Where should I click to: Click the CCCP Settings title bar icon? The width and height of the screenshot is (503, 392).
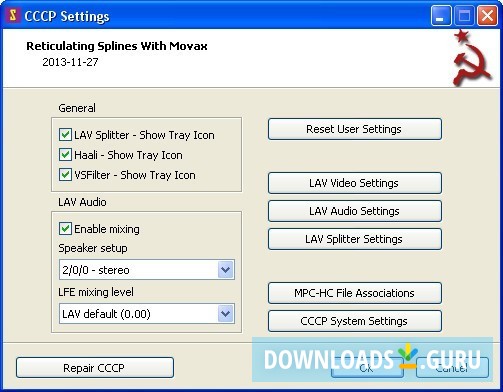tap(13, 16)
